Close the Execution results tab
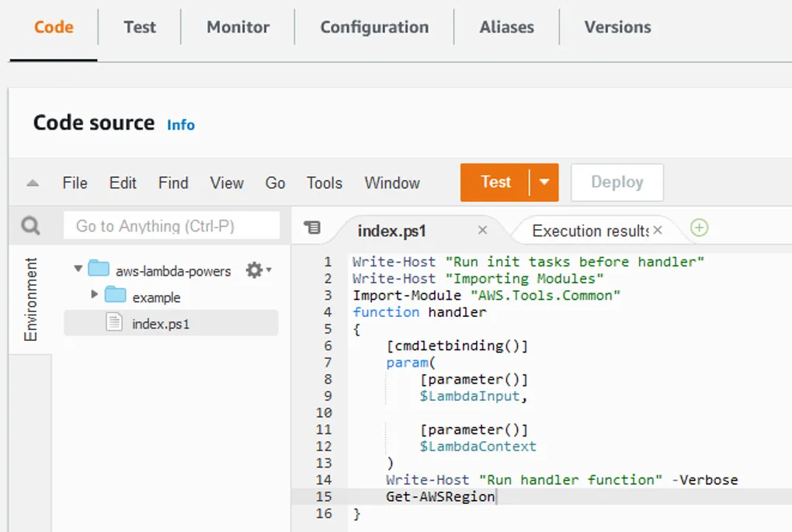Screen dimensions: 792x532 tap(658, 230)
